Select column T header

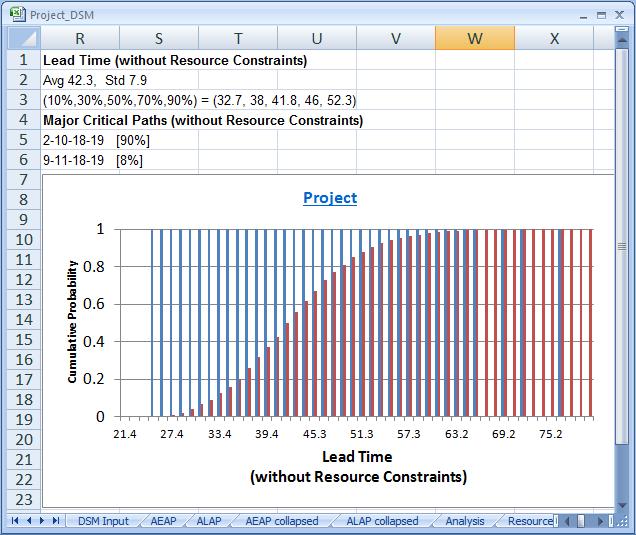coord(238,39)
